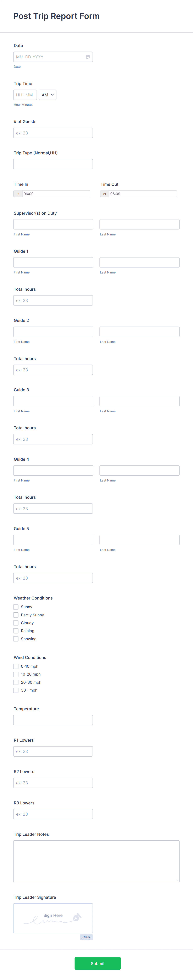Clear the trip leader signature

86,937
